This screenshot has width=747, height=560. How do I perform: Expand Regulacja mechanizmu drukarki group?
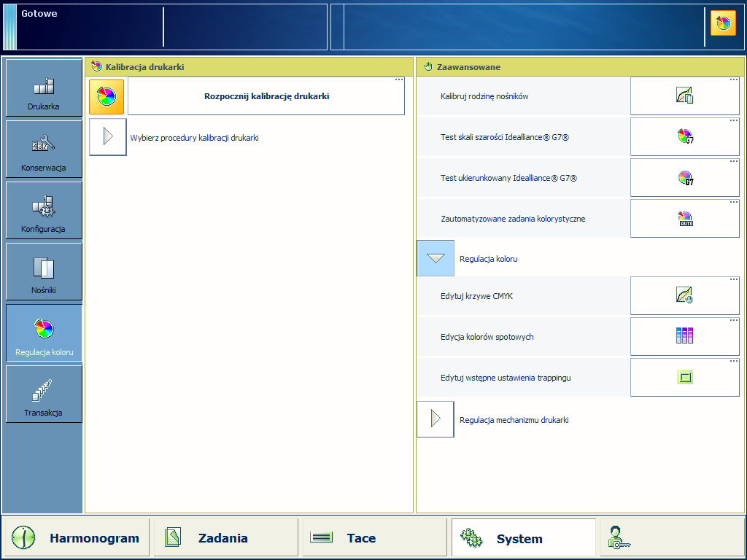point(436,419)
